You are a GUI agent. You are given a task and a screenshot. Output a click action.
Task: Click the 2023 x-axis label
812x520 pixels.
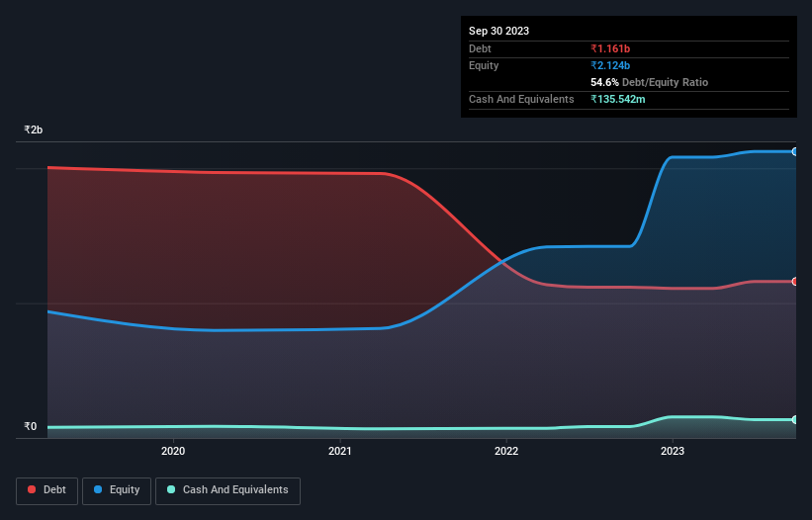click(x=673, y=451)
